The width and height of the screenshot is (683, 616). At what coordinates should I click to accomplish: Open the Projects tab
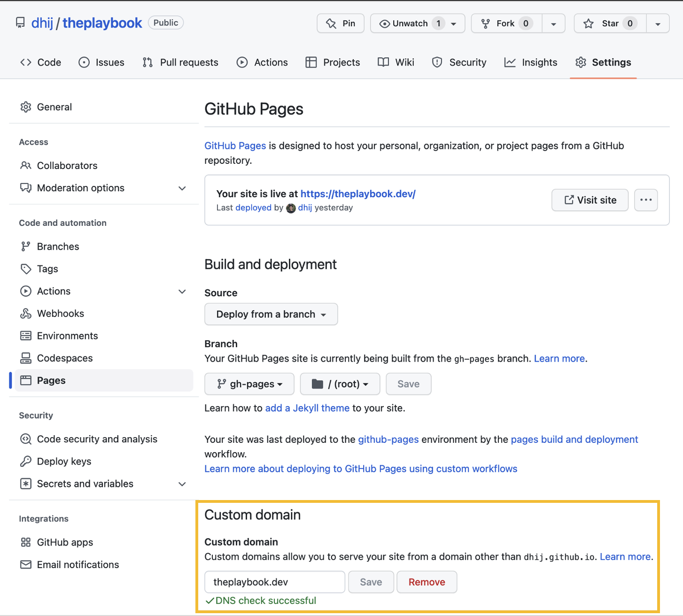(333, 62)
